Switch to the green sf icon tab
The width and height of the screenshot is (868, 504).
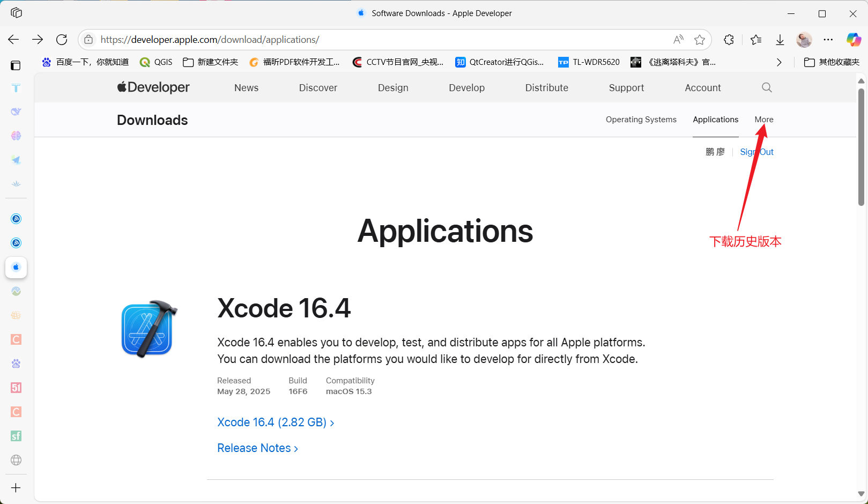(16, 436)
